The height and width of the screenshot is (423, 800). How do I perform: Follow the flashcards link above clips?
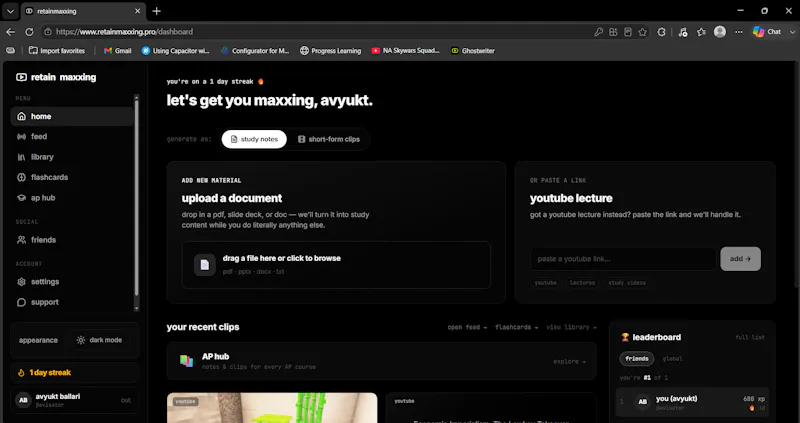(x=516, y=328)
